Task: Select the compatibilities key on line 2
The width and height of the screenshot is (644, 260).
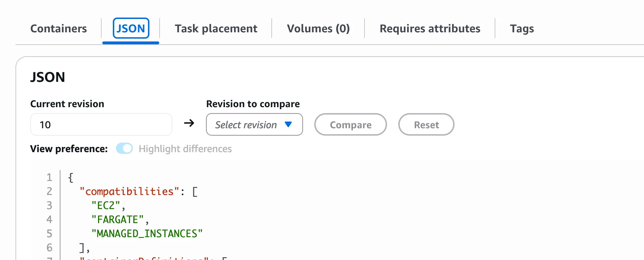Action: [129, 191]
